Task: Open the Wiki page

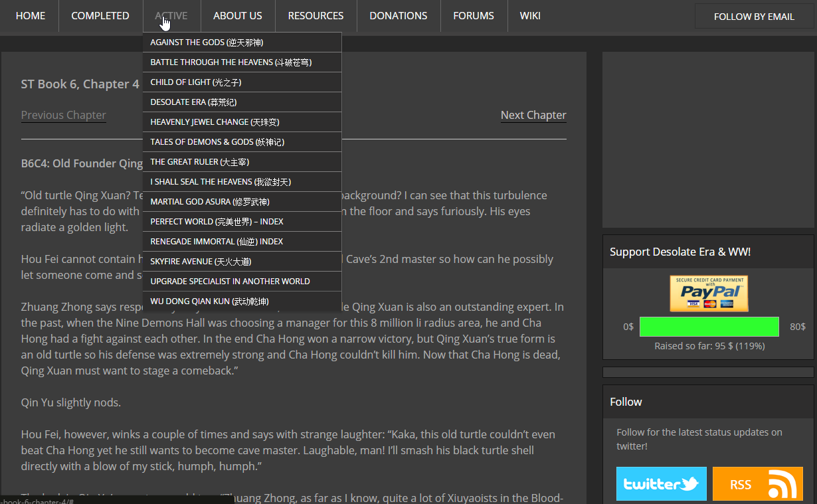Action: click(x=530, y=15)
